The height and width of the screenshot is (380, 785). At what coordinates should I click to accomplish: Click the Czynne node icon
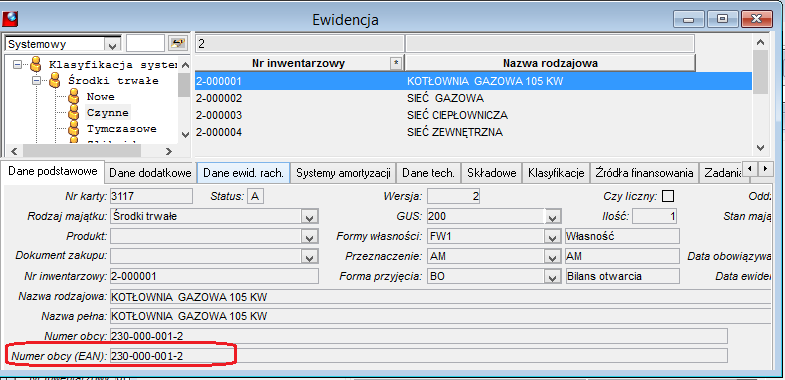74,112
